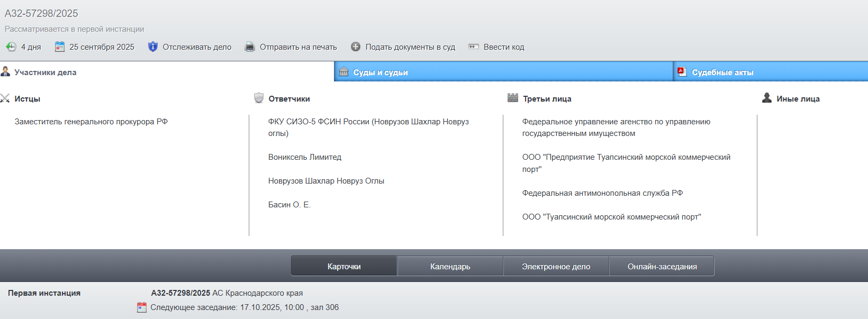Click the code icon beside Ввести код
868x319 pixels.
point(474,47)
